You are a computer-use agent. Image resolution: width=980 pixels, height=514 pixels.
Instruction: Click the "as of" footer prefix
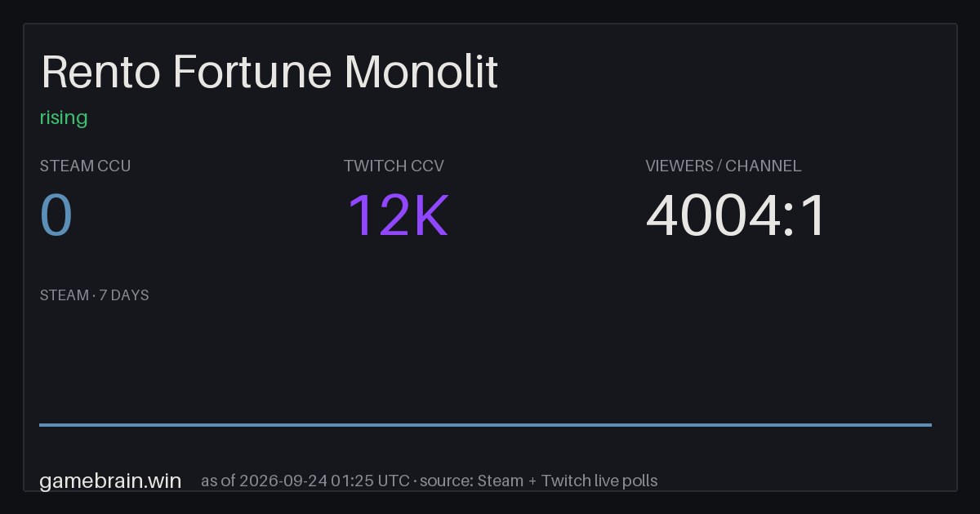(218, 481)
